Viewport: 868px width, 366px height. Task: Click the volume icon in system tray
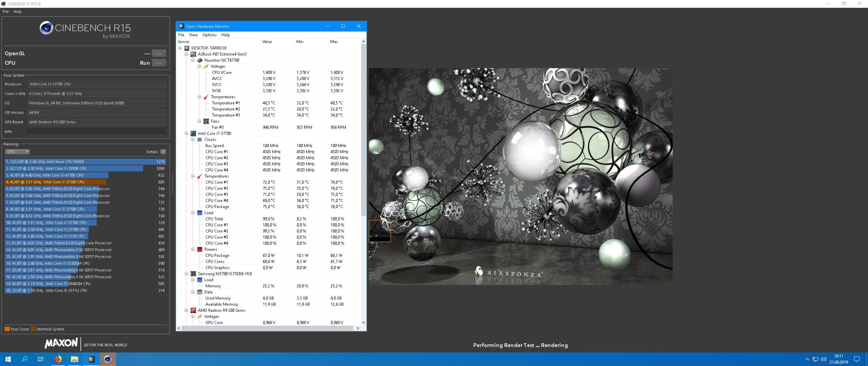pos(824,359)
